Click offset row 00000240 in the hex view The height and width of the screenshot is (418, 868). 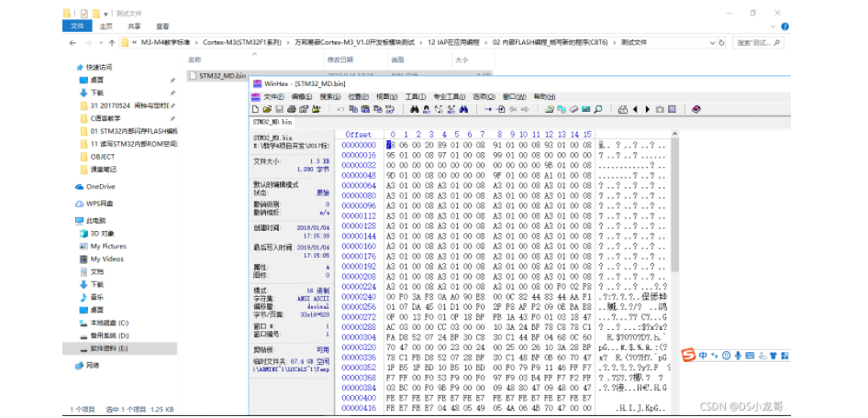pos(359,296)
